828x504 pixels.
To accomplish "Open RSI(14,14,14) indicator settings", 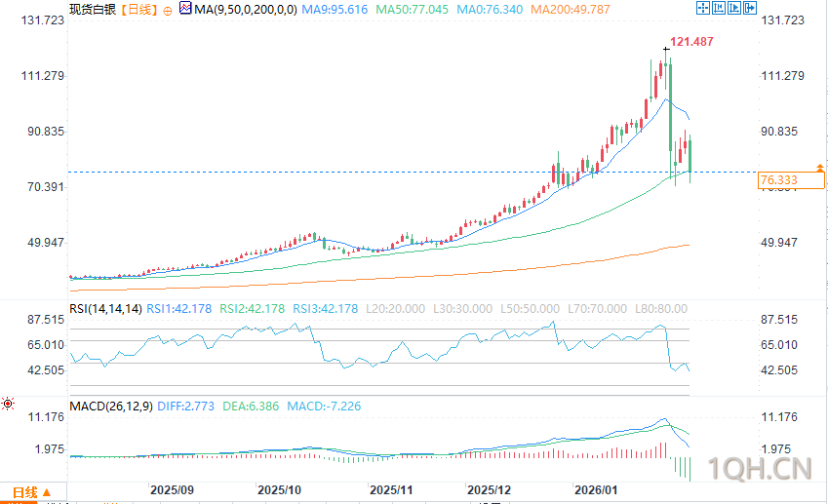I will point(105,309).
